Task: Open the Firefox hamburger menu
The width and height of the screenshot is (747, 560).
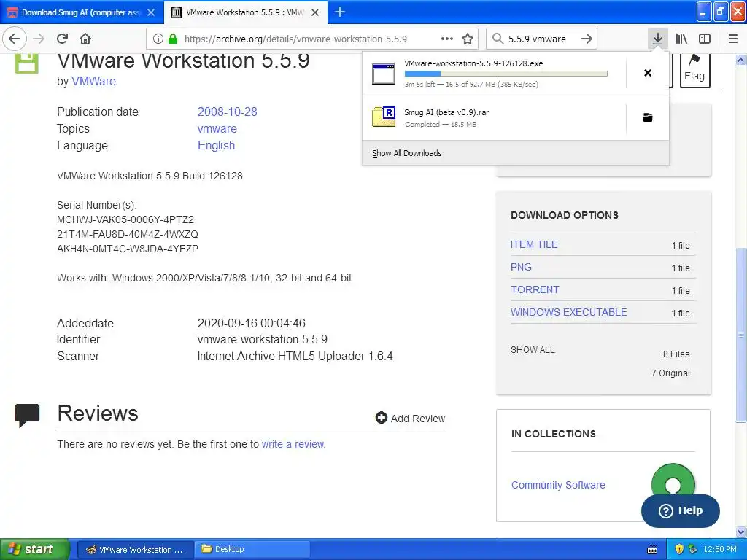Action: [x=733, y=39]
